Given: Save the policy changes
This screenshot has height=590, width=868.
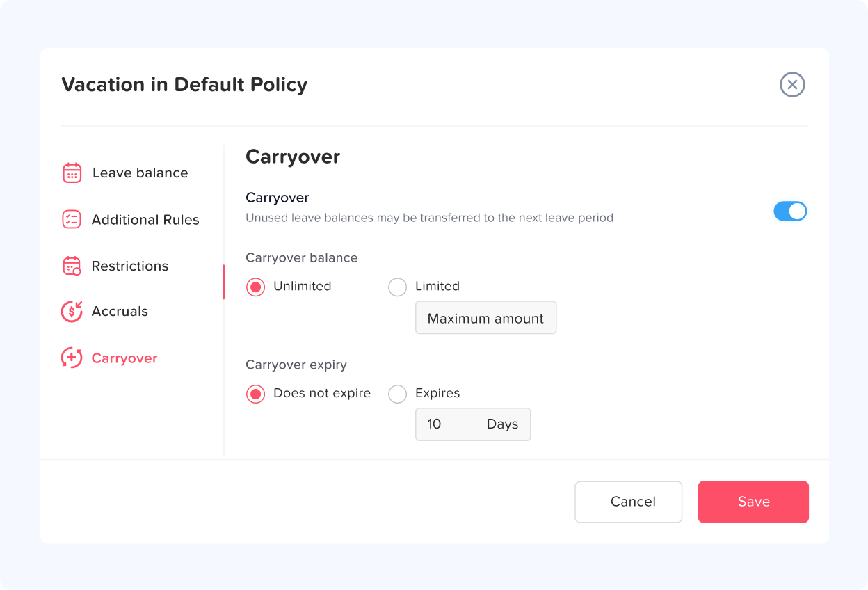Looking at the screenshot, I should [753, 502].
